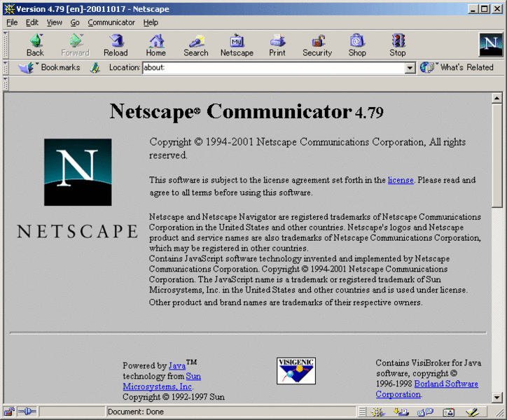Viewport: 507px width, 420px height.
Task: Open Composer from the component bar
Action: 473,412
